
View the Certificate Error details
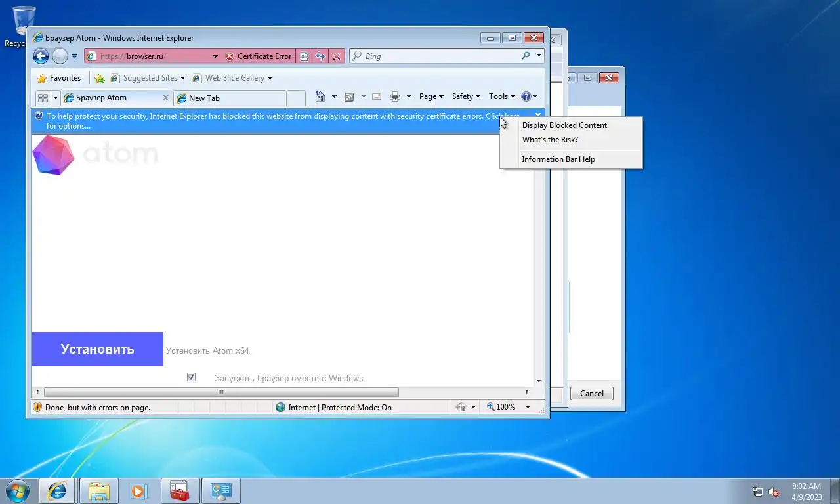tap(259, 56)
